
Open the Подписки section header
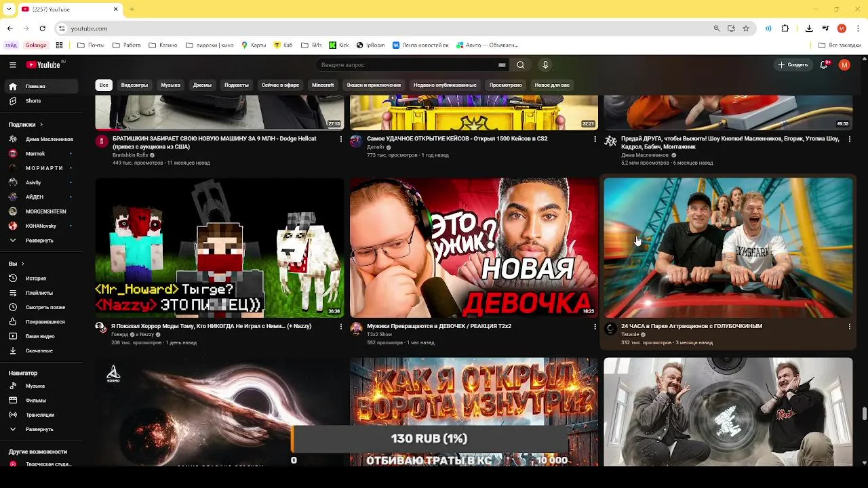pyautogui.click(x=26, y=125)
